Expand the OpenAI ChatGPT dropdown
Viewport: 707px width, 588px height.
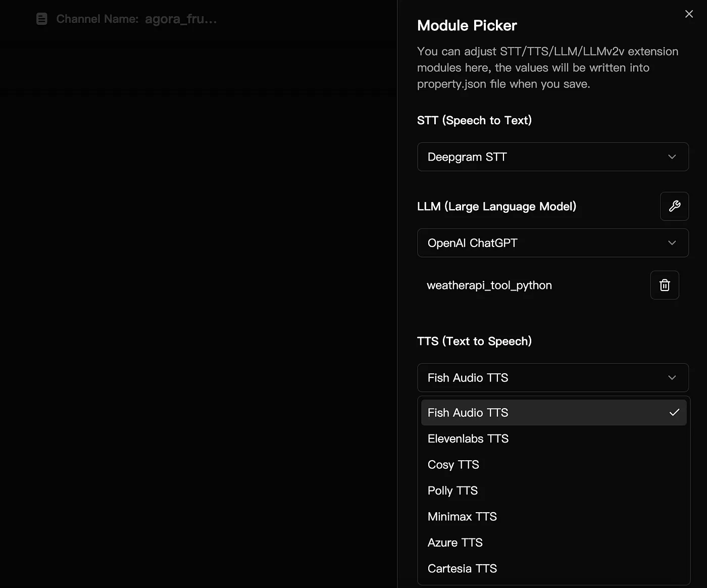[552, 243]
